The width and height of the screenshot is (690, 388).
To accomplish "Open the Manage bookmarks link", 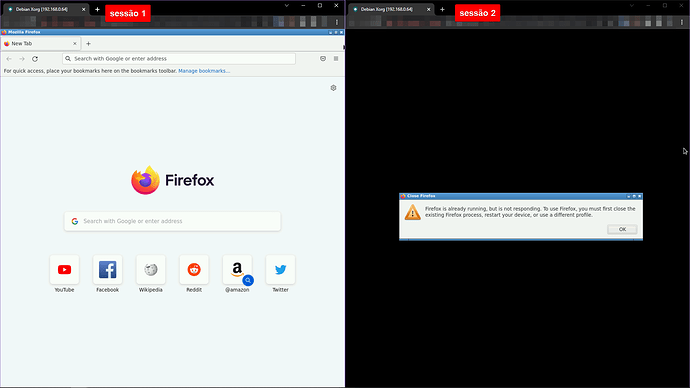I will pyautogui.click(x=204, y=71).
